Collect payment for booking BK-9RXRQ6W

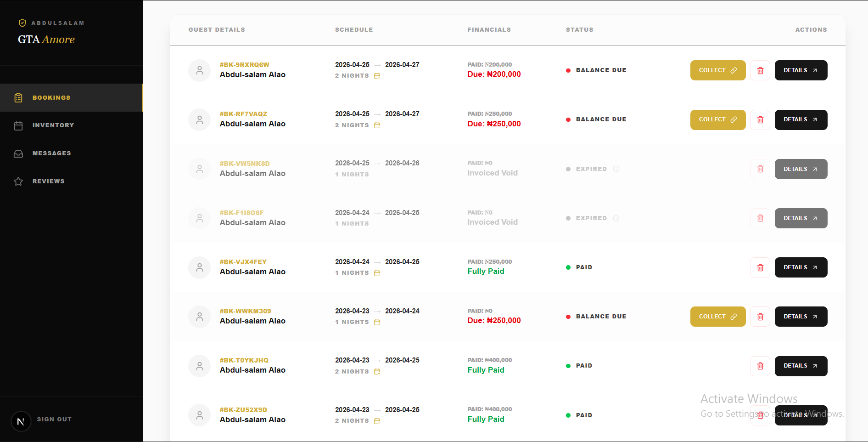pos(718,70)
